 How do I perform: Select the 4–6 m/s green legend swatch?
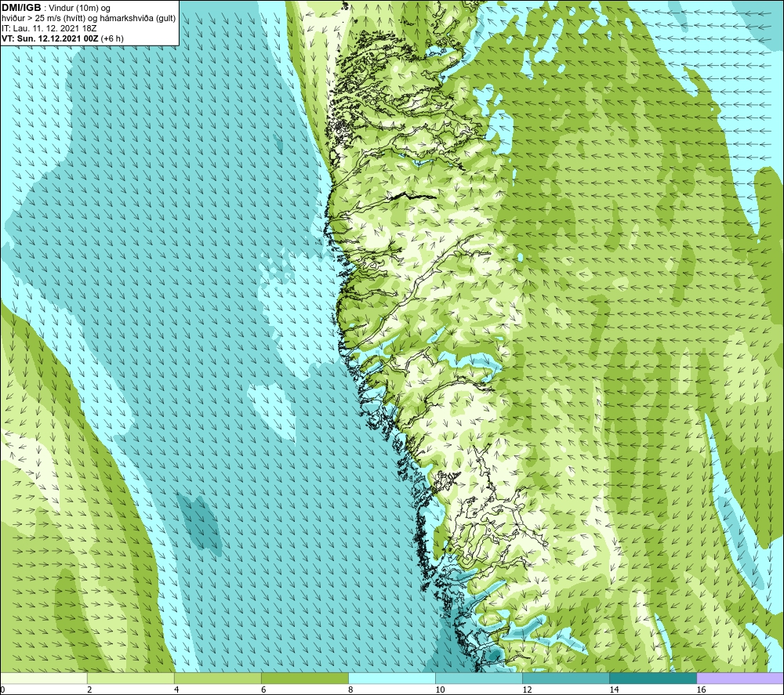coord(218,678)
